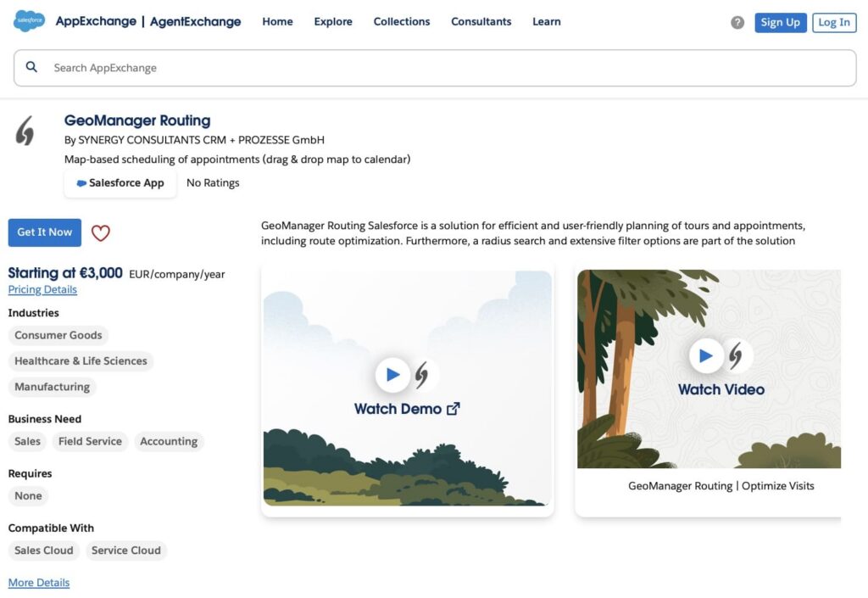Viewport: 868px width, 598px height.
Task: Click the help question mark icon
Action: (737, 23)
